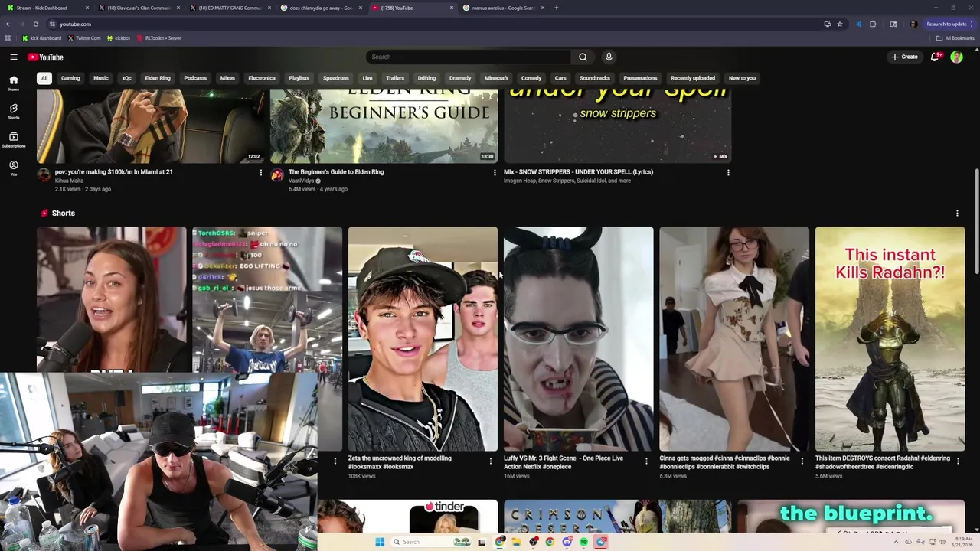The image size is (980, 551).
Task: Select the Elden Ring filter chip
Action: pyautogui.click(x=158, y=78)
